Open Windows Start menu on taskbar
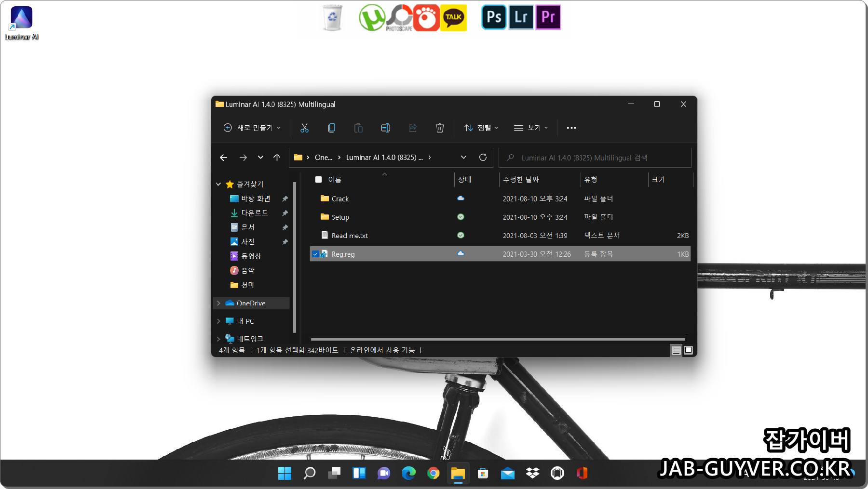Viewport: 868px width, 489px height. 285,474
